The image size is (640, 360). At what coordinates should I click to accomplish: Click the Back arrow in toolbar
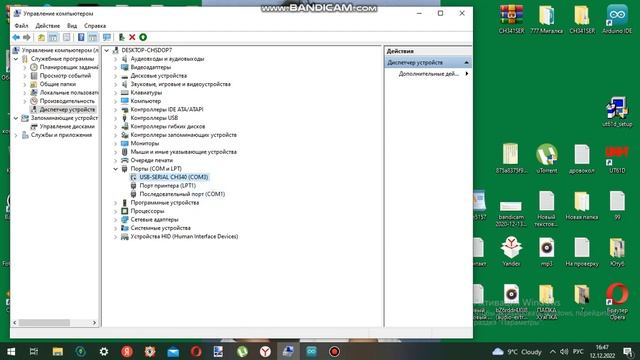point(16,38)
